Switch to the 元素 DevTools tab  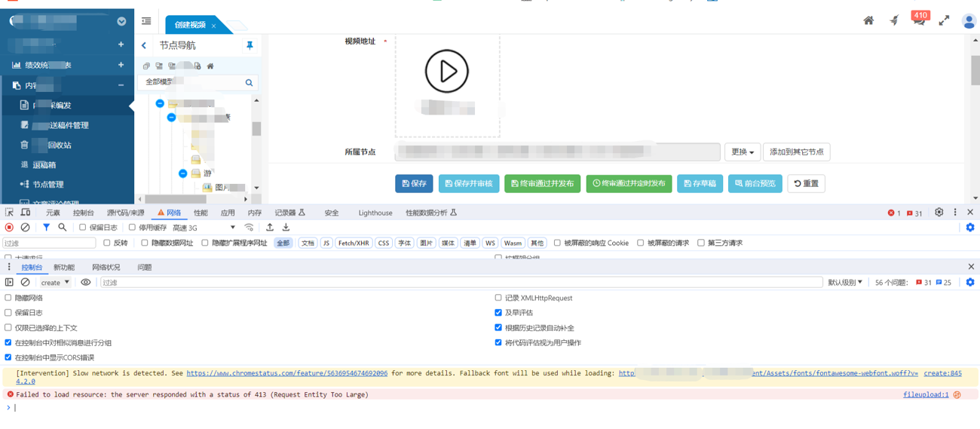pyautogui.click(x=53, y=213)
